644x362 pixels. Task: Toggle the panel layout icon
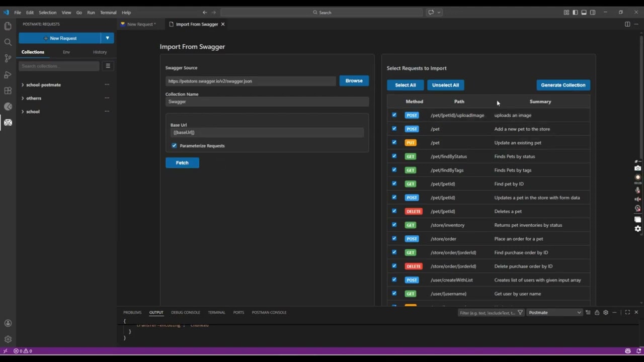coord(584,12)
